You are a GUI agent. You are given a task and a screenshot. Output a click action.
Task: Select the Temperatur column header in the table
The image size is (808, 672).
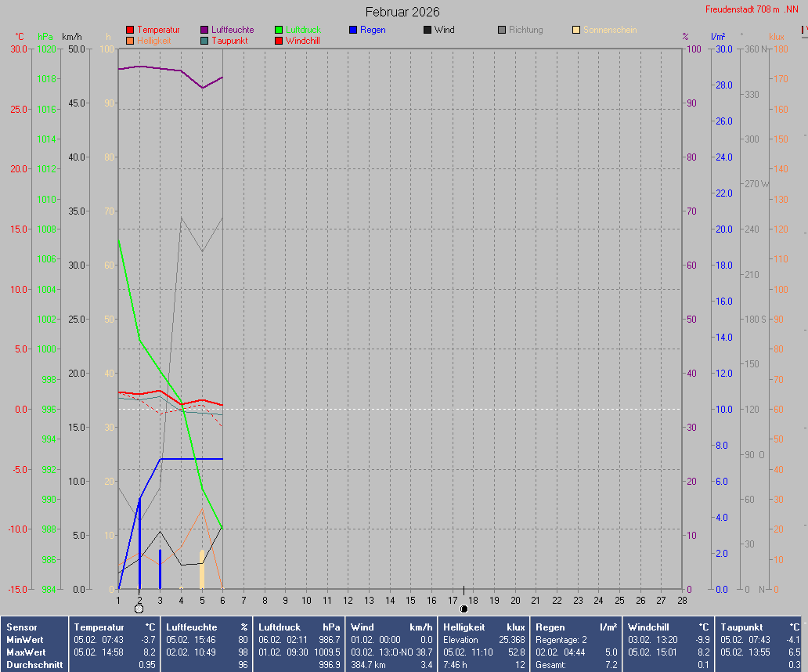[x=99, y=627]
